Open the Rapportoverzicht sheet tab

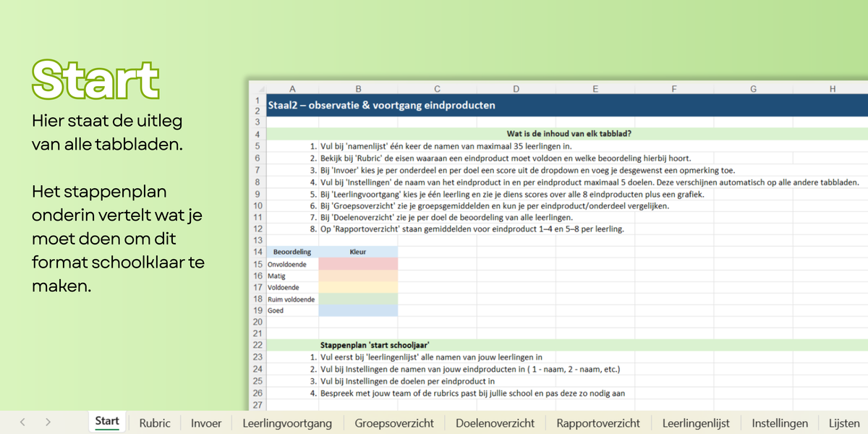pos(598,423)
